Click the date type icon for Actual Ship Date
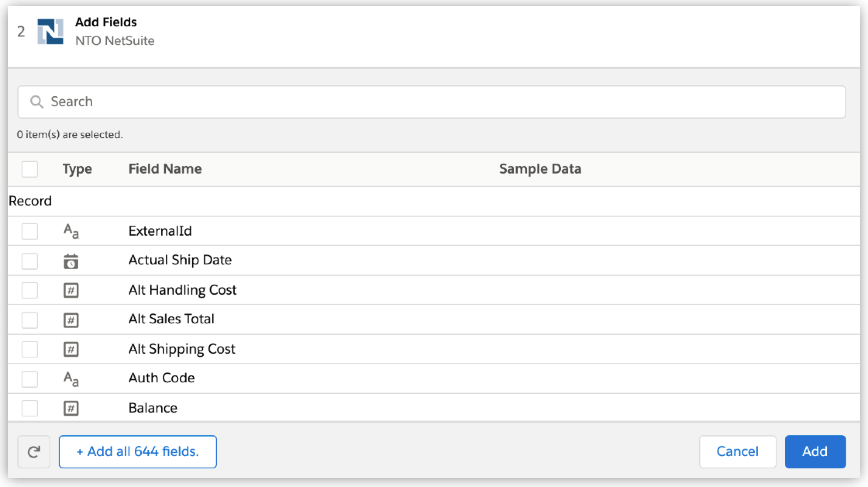The image size is (868, 487). pos(71,261)
